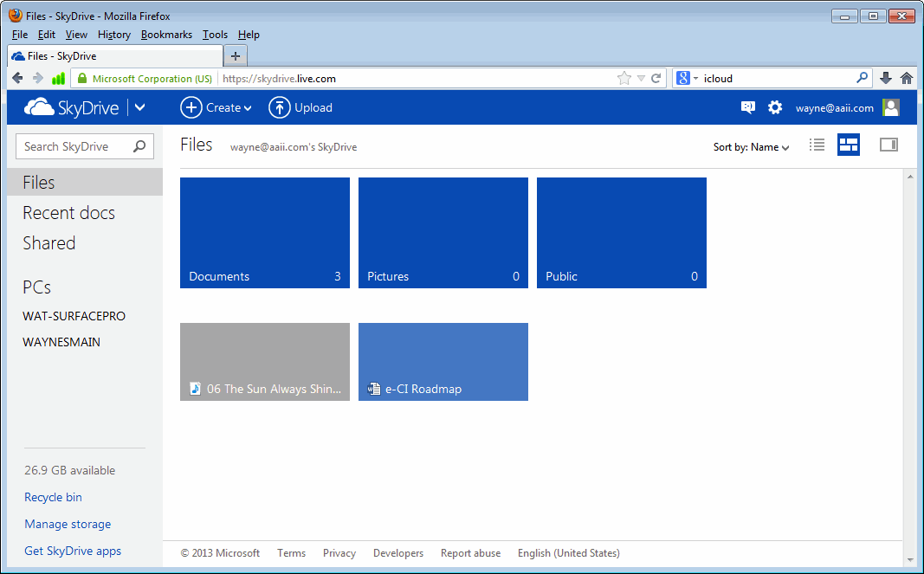
Task: Open the Recycle bin link
Action: tap(53, 497)
